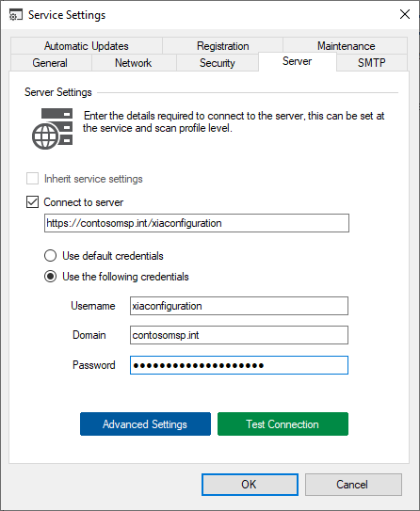Show the Security tab
Viewport: 420px width, 511px height.
218,62
